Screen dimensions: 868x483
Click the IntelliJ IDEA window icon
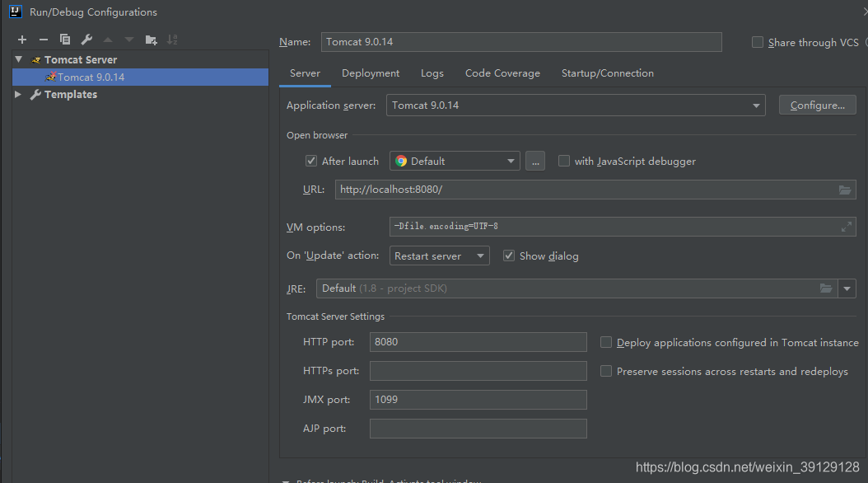coord(16,12)
